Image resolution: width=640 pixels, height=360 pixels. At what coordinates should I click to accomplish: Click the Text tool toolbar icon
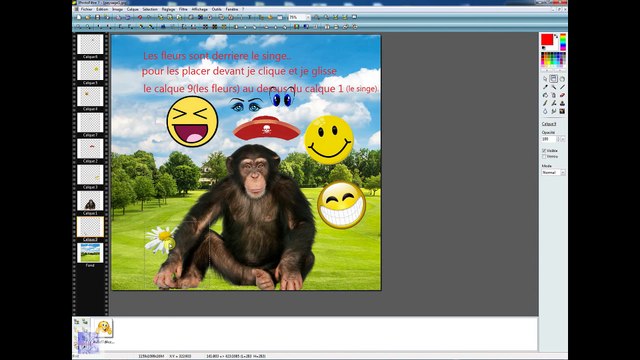[249, 17]
